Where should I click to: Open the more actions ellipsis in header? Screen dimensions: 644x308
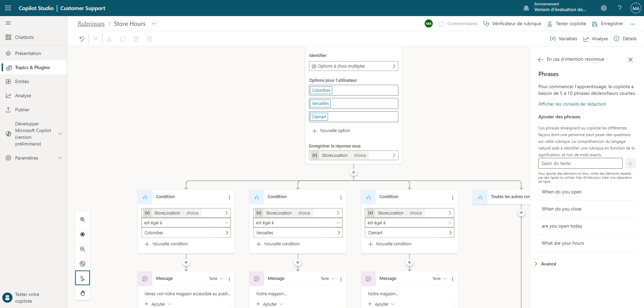(x=633, y=24)
